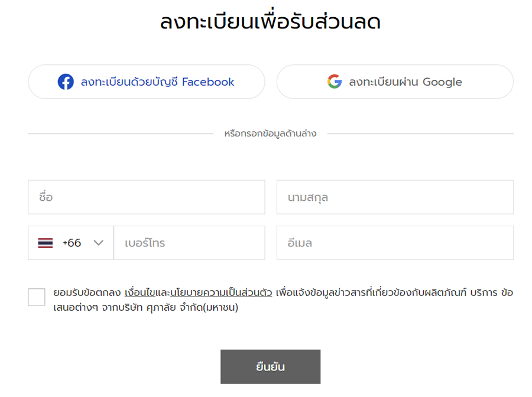The height and width of the screenshot is (397, 532).
Task: Click the ลงทะเบียนเพื่อรับส่วนลด heading
Action: pos(270,22)
